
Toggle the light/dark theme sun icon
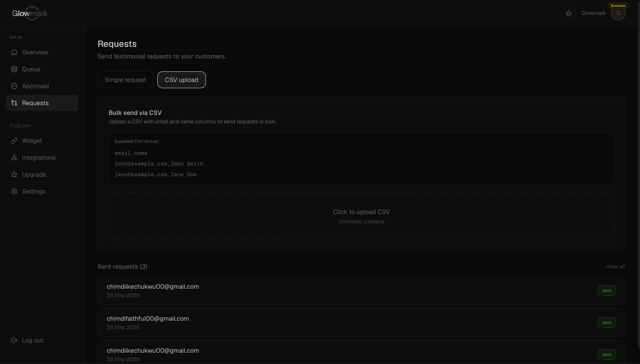tap(568, 13)
